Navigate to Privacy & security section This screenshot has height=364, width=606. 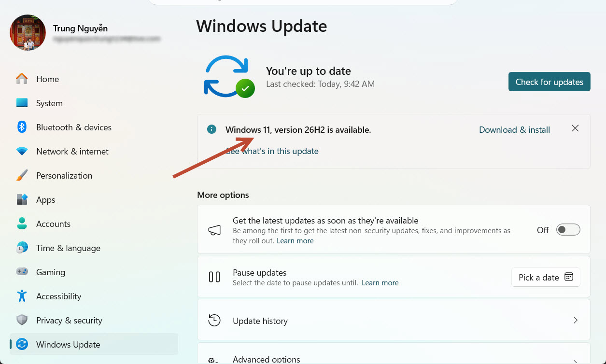click(x=94, y=320)
